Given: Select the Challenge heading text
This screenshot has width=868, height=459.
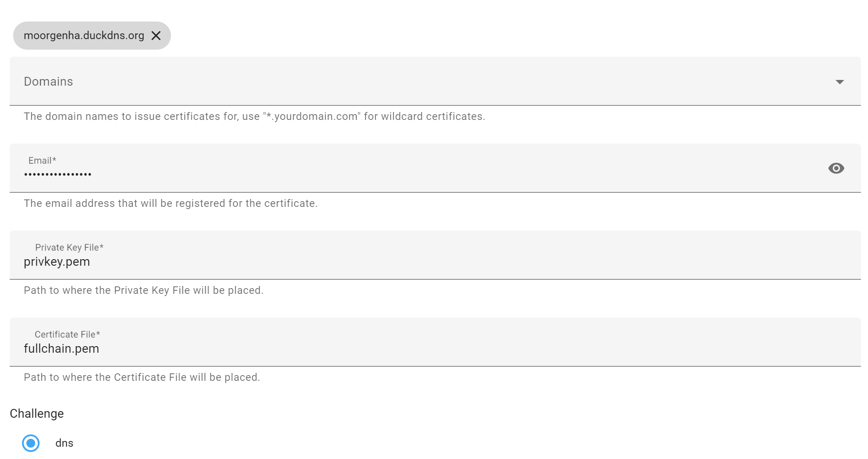Looking at the screenshot, I should [x=37, y=413].
